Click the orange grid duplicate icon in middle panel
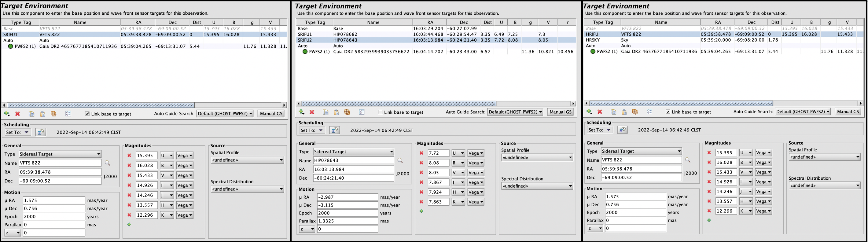This screenshot has height=242, width=868. tap(347, 112)
